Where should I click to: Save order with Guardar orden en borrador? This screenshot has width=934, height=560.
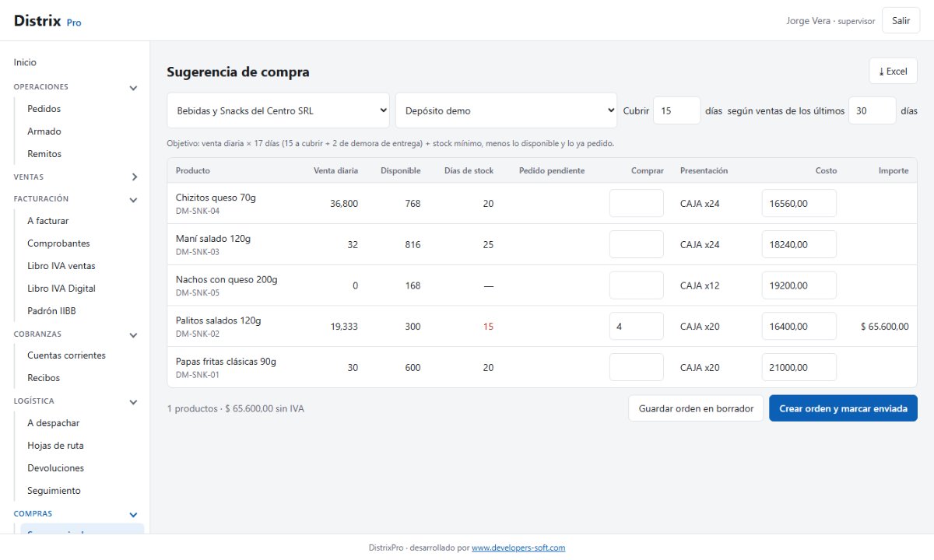696,408
